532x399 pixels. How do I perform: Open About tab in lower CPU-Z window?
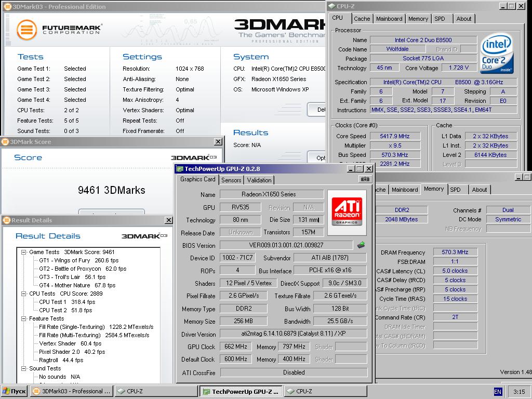[x=480, y=190]
